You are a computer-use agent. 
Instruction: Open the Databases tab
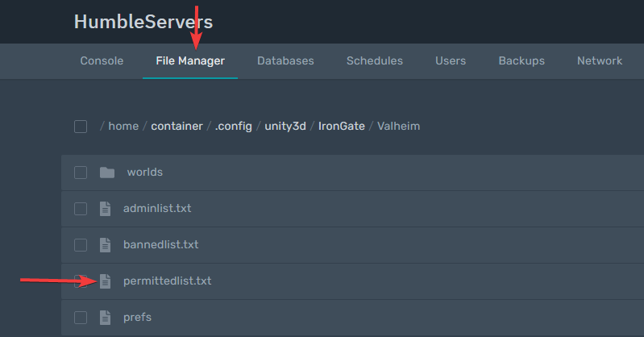click(285, 60)
